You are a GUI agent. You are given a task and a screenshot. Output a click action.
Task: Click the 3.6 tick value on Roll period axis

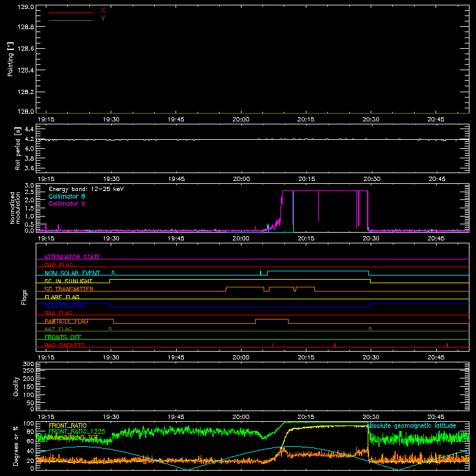tap(29, 168)
